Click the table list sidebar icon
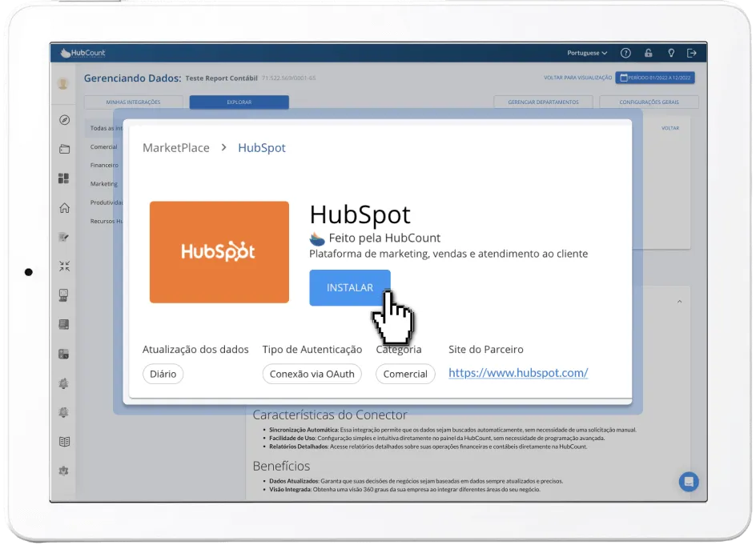This screenshot has width=756, height=545. click(x=63, y=324)
